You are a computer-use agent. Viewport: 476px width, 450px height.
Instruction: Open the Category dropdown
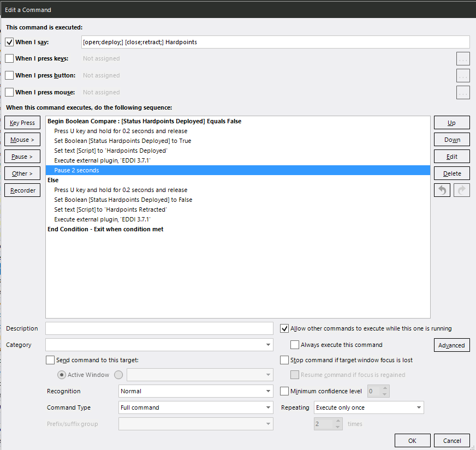point(159,345)
